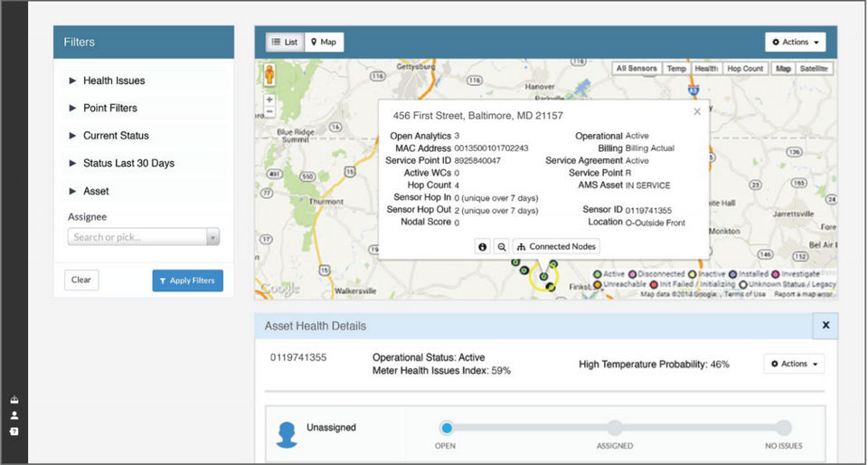The height and width of the screenshot is (465, 868).
Task: Click Report a map error link
Action: tap(803, 295)
